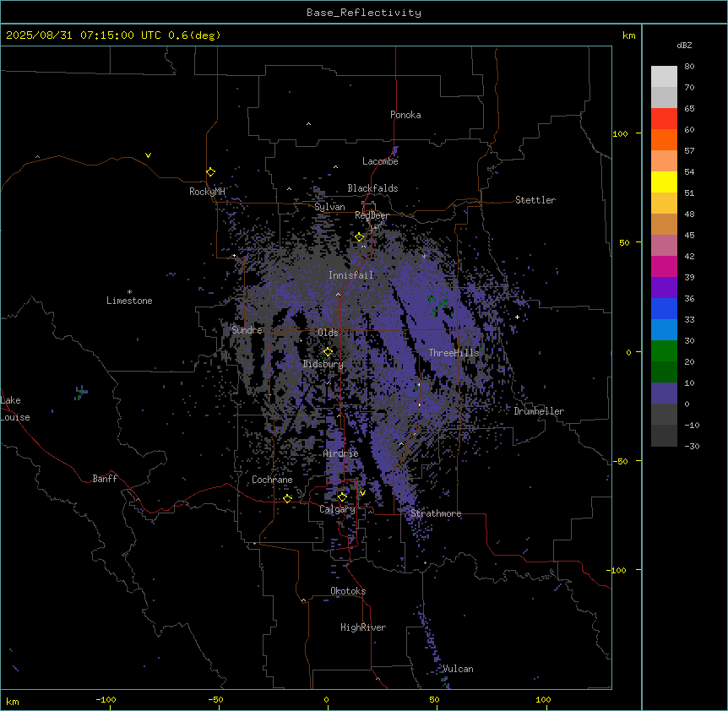This screenshot has width=728, height=711.
Task: Click the purple swatch between 39 and 36 dBZ
Action: [x=664, y=288]
